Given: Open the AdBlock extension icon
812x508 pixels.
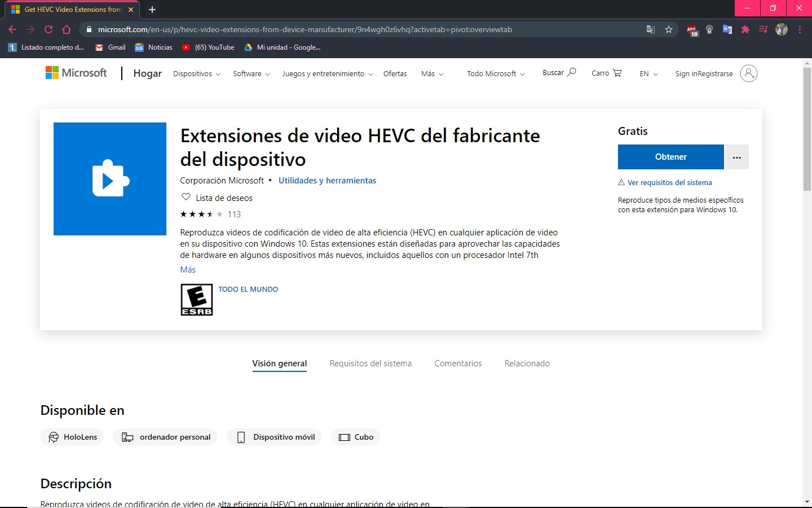Looking at the screenshot, I should (692, 29).
